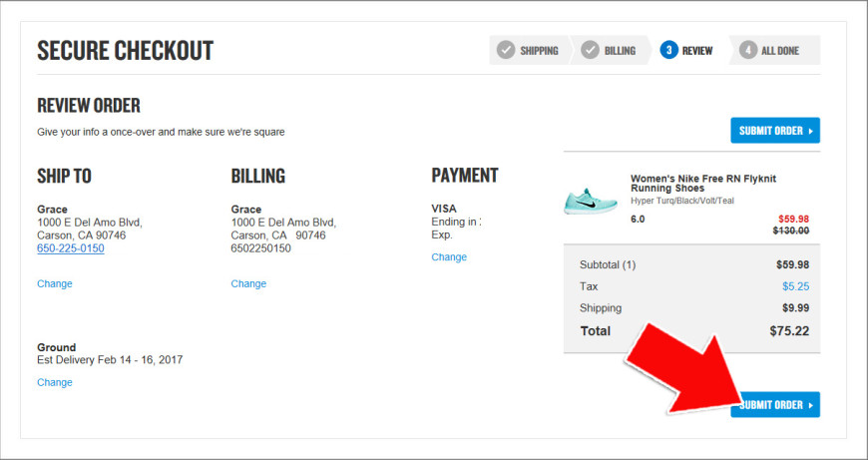
Task: Click Change under Payment VISA details
Action: (449, 256)
